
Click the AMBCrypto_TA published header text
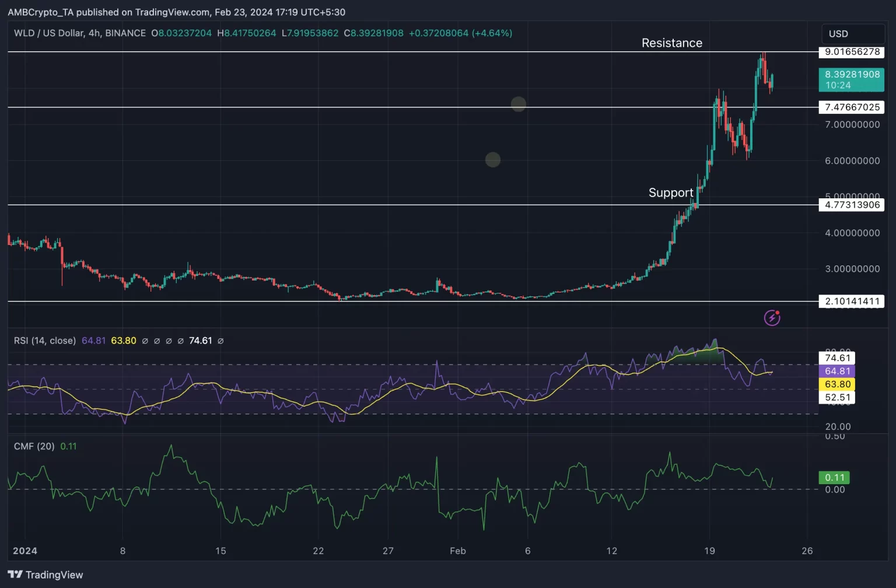click(x=176, y=12)
